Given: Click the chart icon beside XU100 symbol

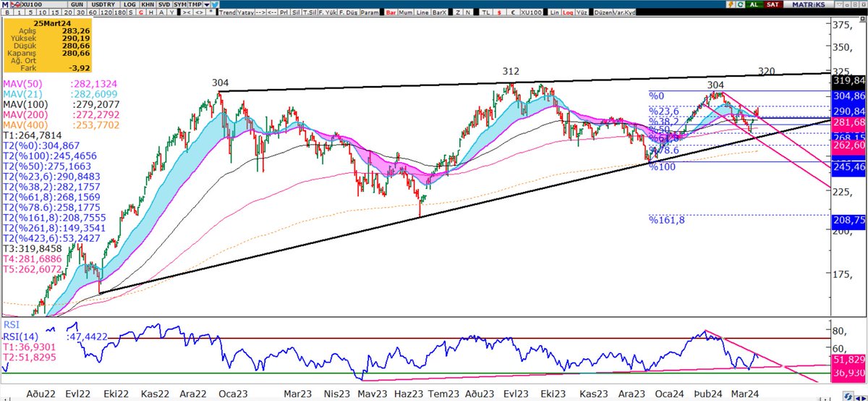Looking at the screenshot, I should (x=15, y=4).
